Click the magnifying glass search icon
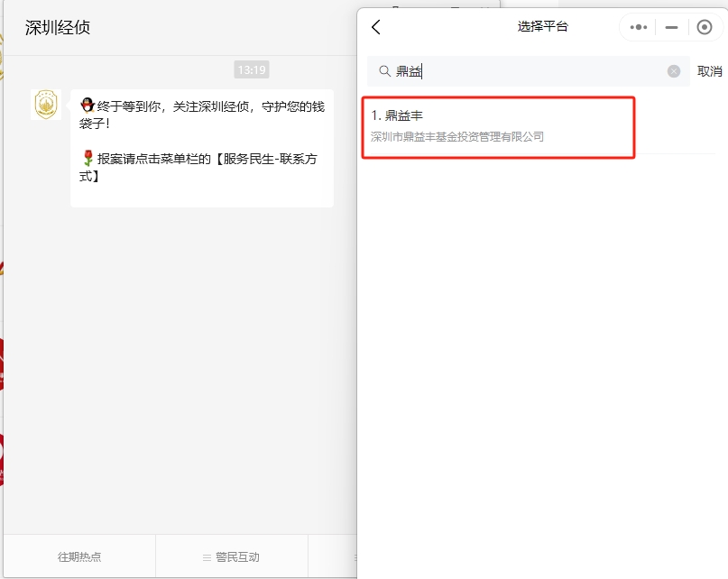The image size is (728, 579). pos(384,71)
